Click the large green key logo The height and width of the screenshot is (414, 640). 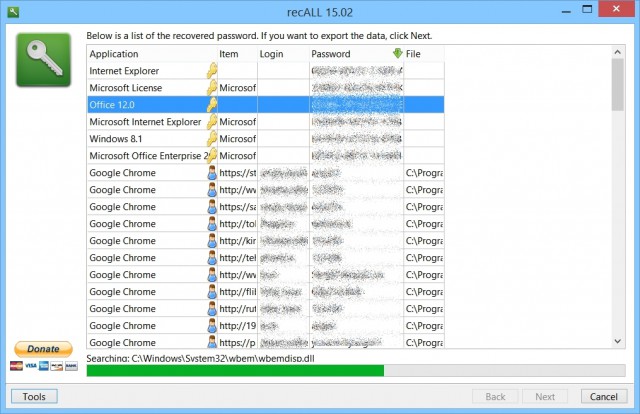coord(43,60)
